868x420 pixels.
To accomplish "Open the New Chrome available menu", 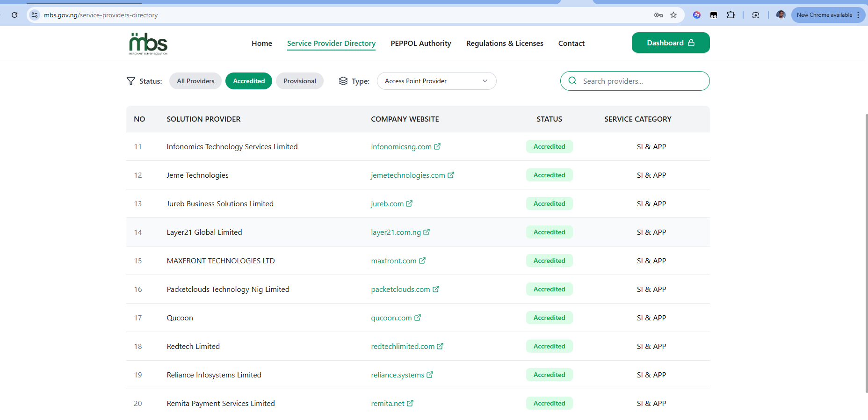I will pos(828,15).
